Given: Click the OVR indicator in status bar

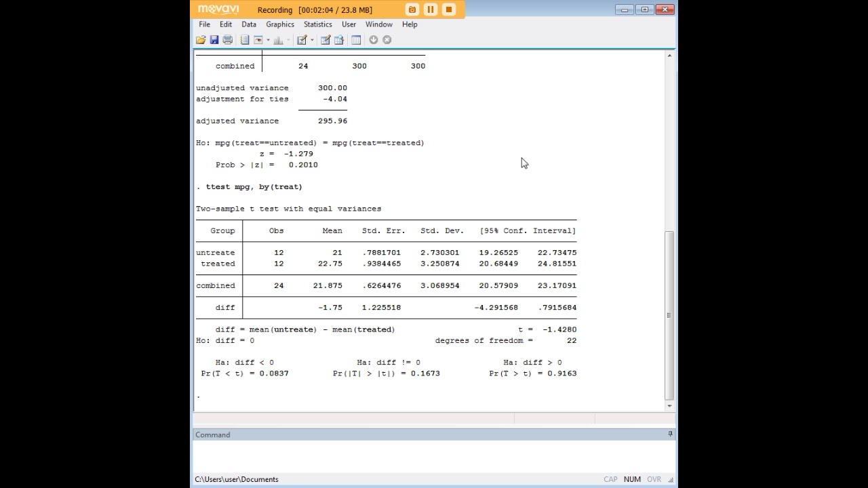Looking at the screenshot, I should click(x=654, y=479).
